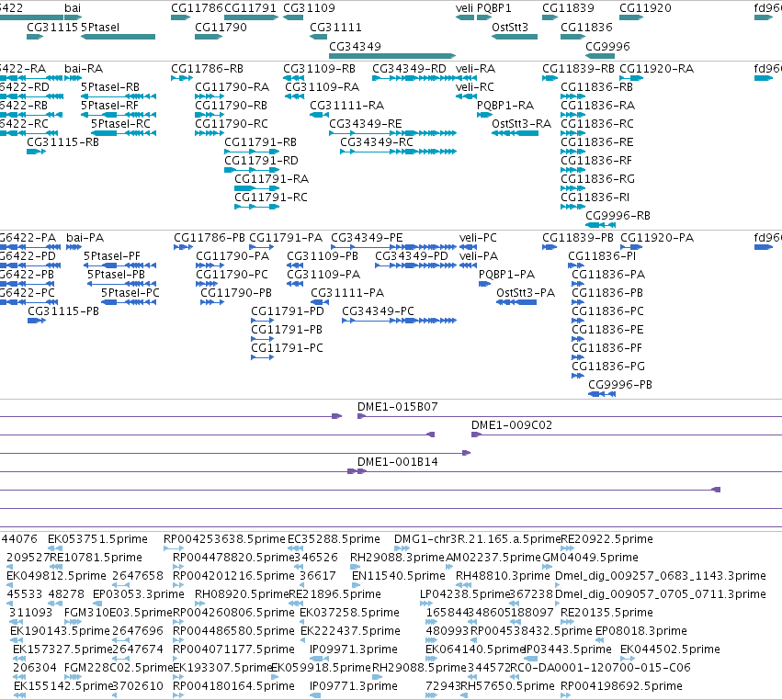Click the bai gene label
The height and width of the screenshot is (700, 782).
(73, 8)
